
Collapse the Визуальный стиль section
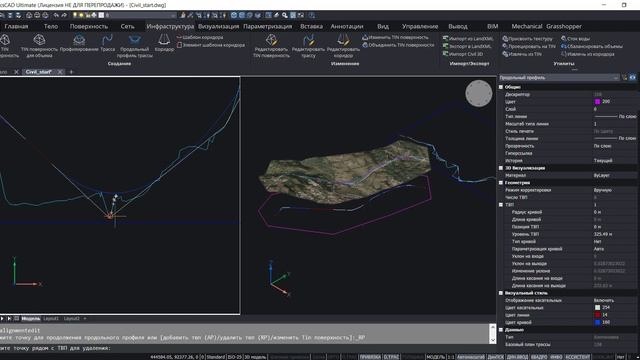click(x=501, y=293)
